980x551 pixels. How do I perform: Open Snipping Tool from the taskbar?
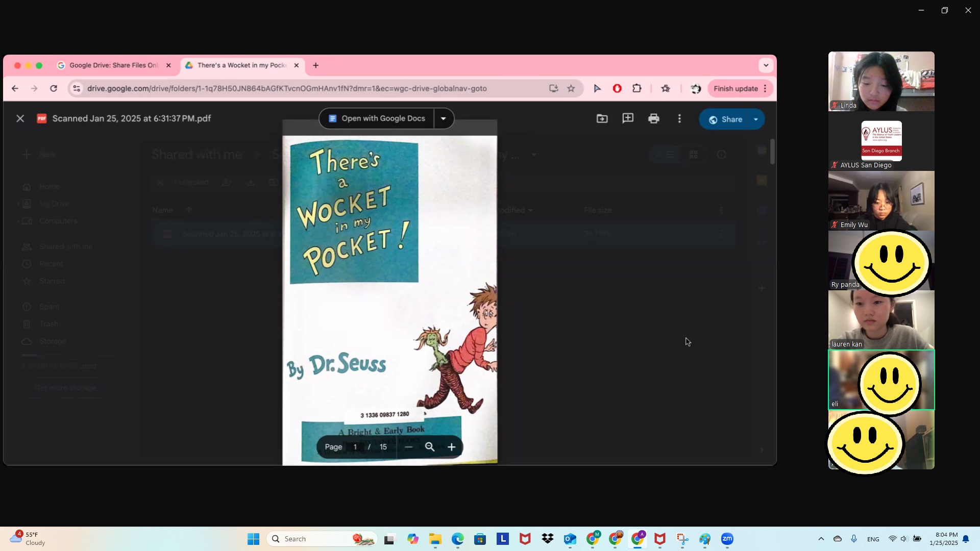[x=682, y=539]
